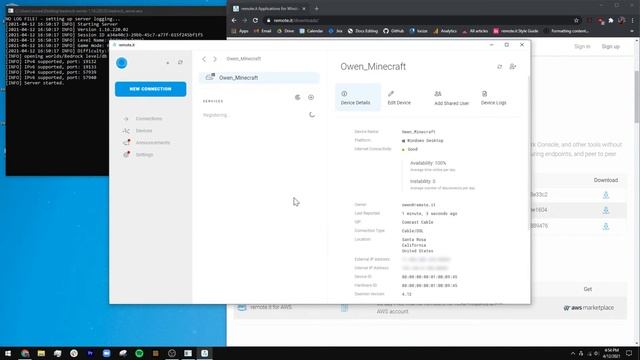
Task: Reload the page in Chrome
Action: (x=256, y=20)
